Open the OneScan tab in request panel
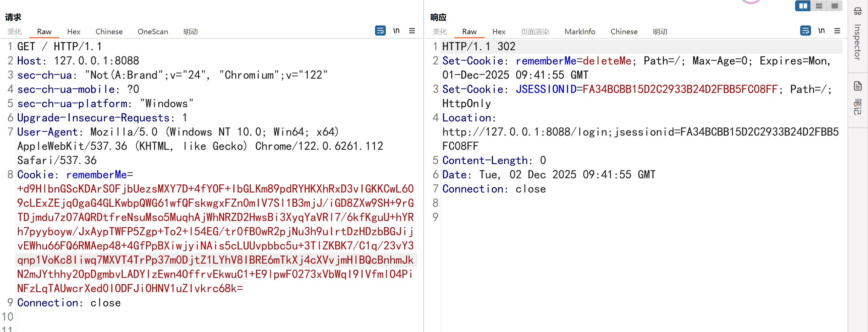868x332 pixels. (153, 32)
